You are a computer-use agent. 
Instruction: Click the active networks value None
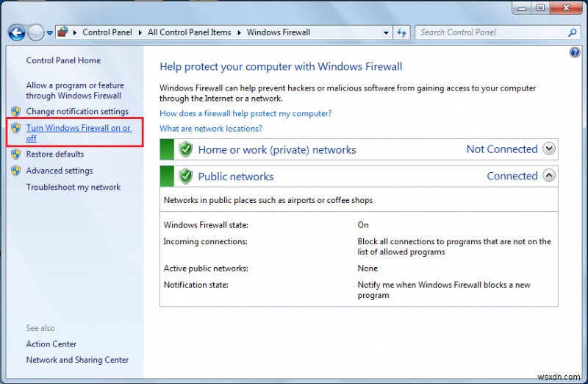click(367, 269)
